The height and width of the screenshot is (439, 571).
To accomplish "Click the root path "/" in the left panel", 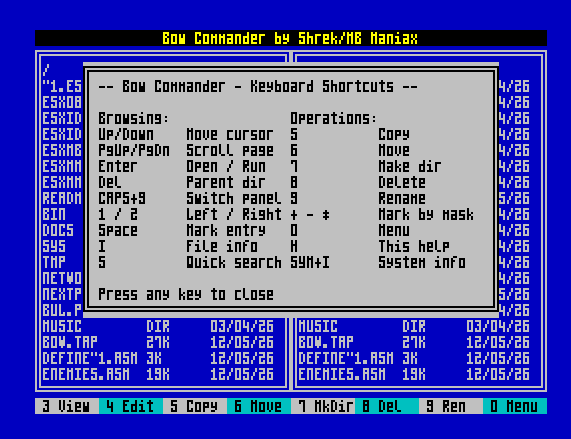I will (x=46, y=70).
